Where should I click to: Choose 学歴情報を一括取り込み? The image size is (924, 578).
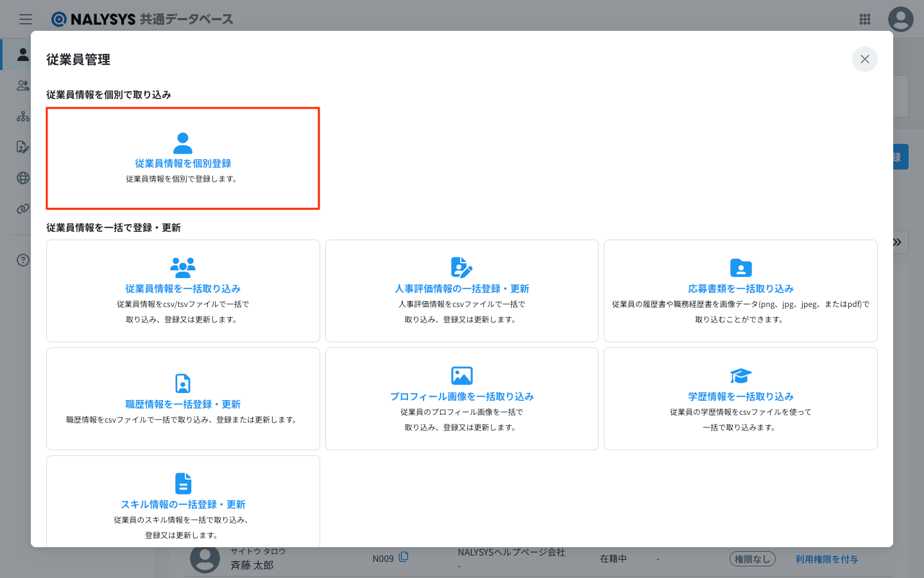point(740,397)
